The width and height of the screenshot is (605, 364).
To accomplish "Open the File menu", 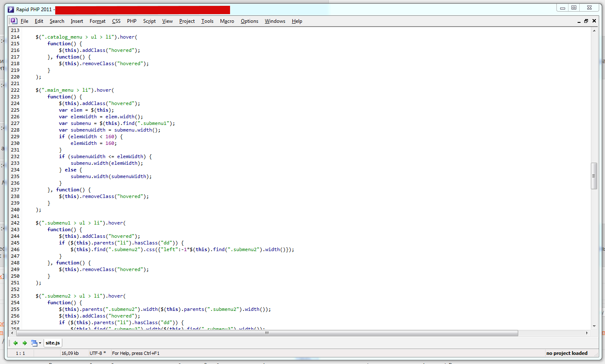I will click(x=24, y=21).
